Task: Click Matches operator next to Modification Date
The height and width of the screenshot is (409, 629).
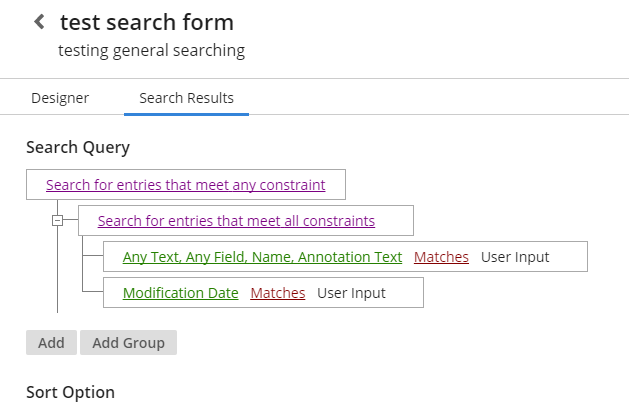Action: coord(278,293)
